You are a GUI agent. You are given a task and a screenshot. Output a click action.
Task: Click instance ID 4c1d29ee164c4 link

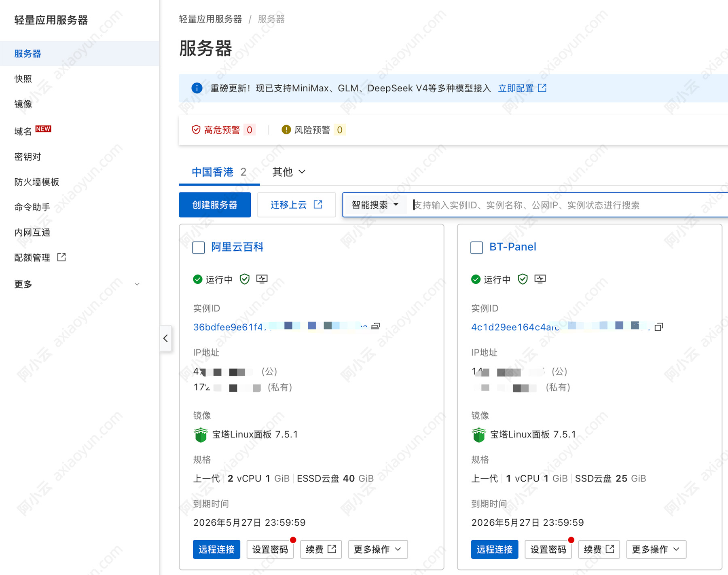[x=561, y=327]
